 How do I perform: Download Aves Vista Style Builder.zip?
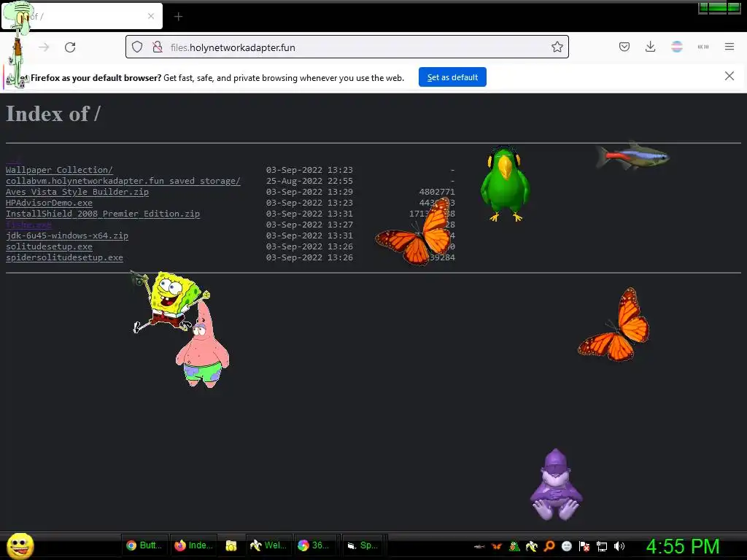click(77, 192)
